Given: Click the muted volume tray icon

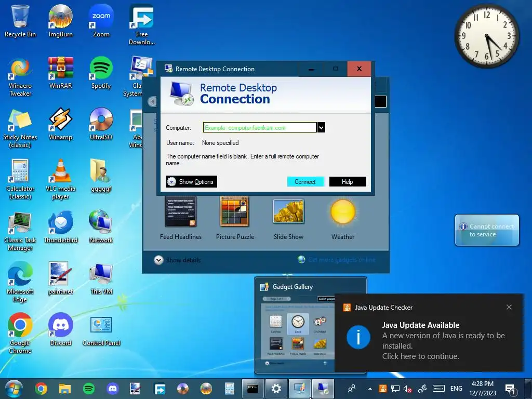Looking at the screenshot, I should click(x=408, y=389).
